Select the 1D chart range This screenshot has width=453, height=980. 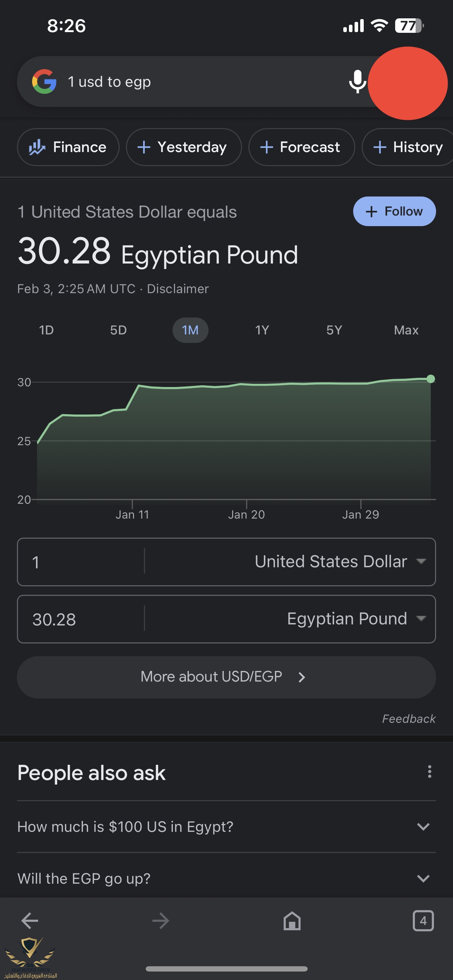click(x=47, y=330)
